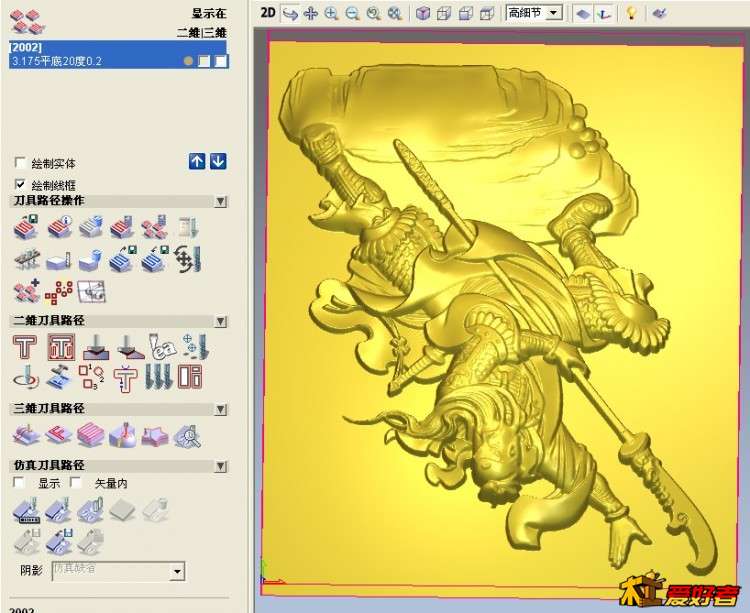
Task: Collapse the 二维刀具路径 section arrow
Action: (x=221, y=321)
